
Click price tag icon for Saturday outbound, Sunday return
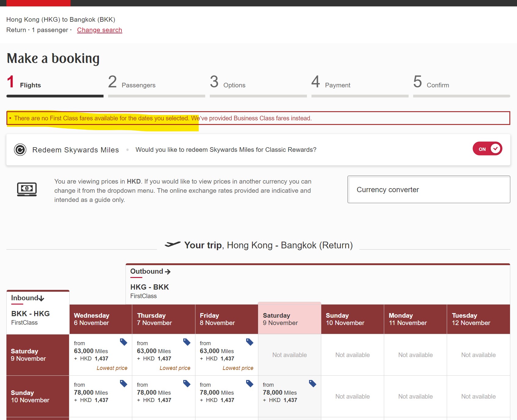click(x=312, y=384)
